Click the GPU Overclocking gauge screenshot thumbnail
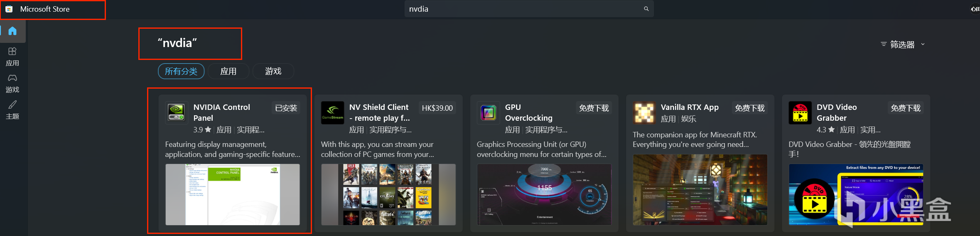The height and width of the screenshot is (236, 980). click(544, 194)
